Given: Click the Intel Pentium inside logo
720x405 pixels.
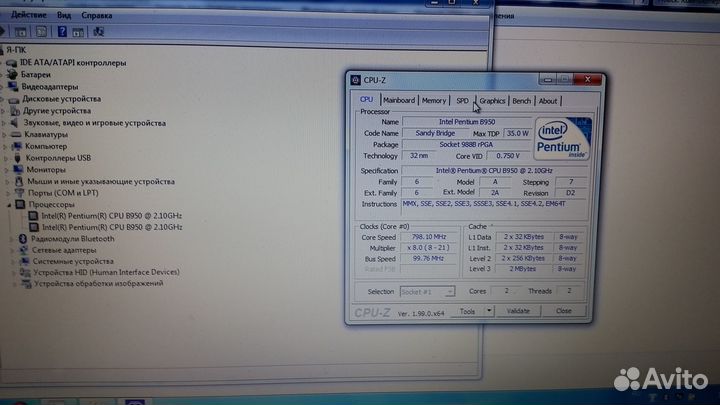Looking at the screenshot, I should pyautogui.click(x=562, y=139).
